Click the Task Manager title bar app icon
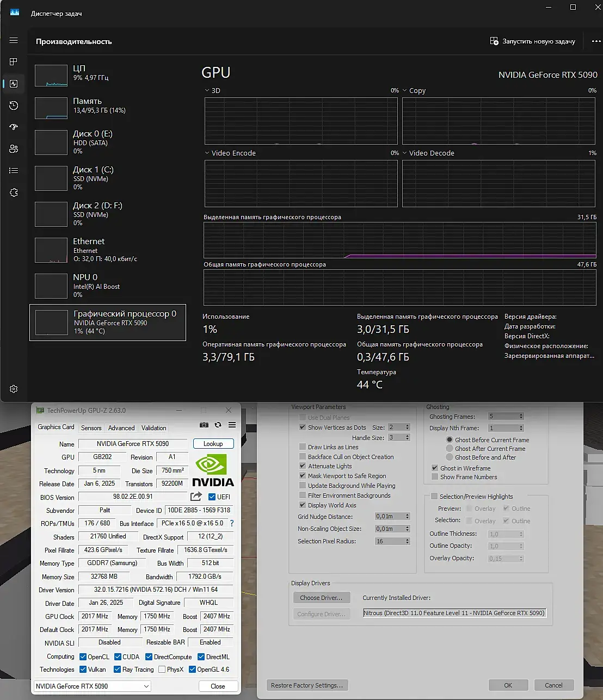Viewport: 603px width, 700px height. click(x=15, y=13)
